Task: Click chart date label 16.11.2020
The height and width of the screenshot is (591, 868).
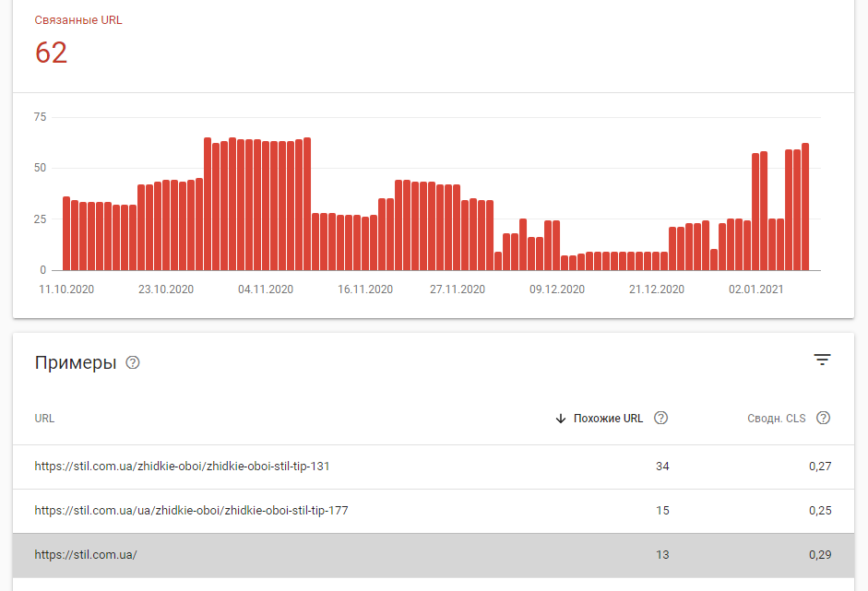Action: click(365, 290)
